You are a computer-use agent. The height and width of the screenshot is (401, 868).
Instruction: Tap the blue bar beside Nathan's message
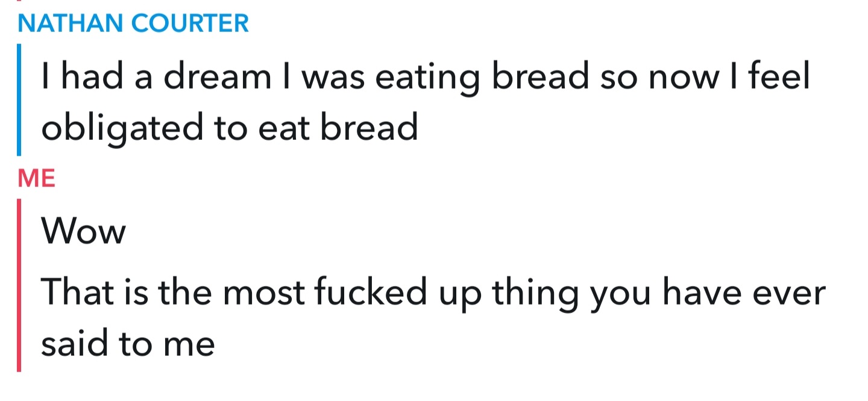tap(19, 99)
